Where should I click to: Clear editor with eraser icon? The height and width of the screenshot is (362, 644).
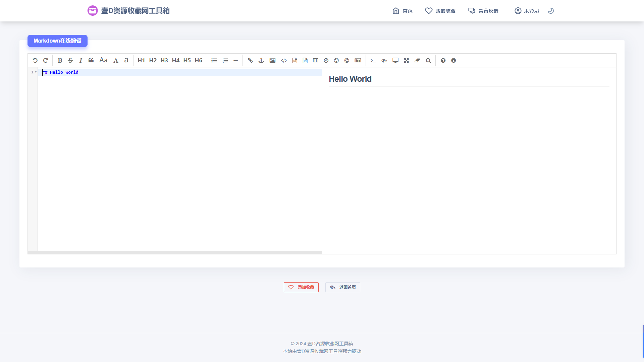(417, 60)
